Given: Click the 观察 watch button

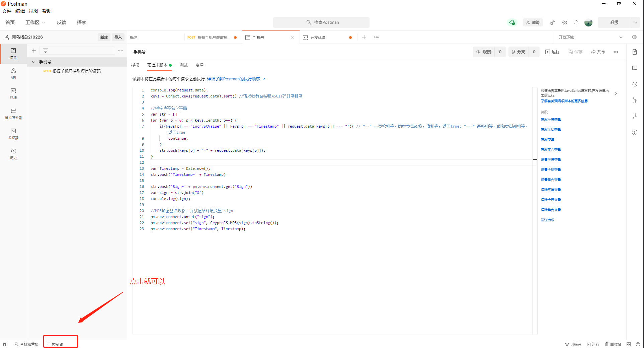Looking at the screenshot, I should point(484,52).
